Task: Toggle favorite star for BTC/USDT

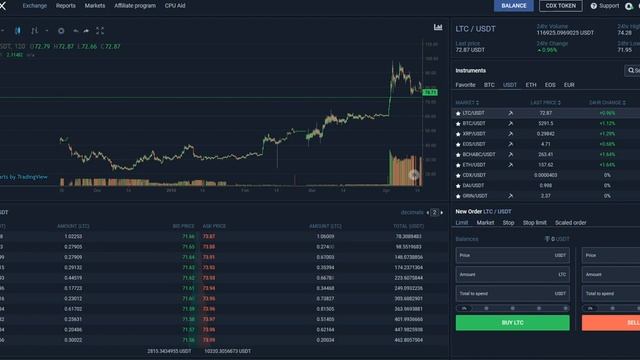Action: tap(458, 124)
